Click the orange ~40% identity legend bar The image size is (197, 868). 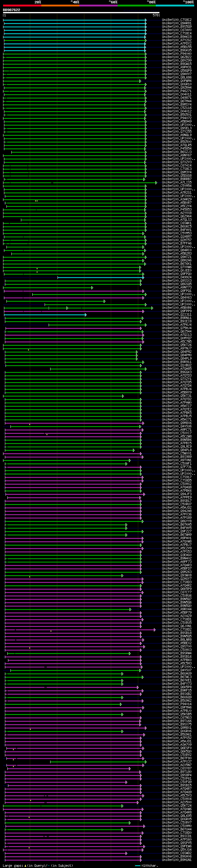coord(60,6)
